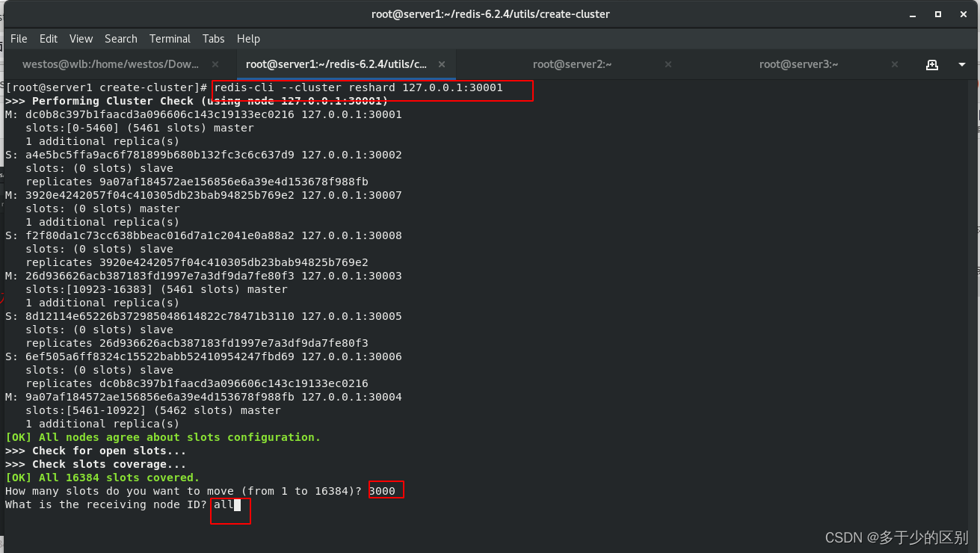The width and height of the screenshot is (980, 553).
Task: Click the All 16384 slots covered message
Action: tap(102, 478)
